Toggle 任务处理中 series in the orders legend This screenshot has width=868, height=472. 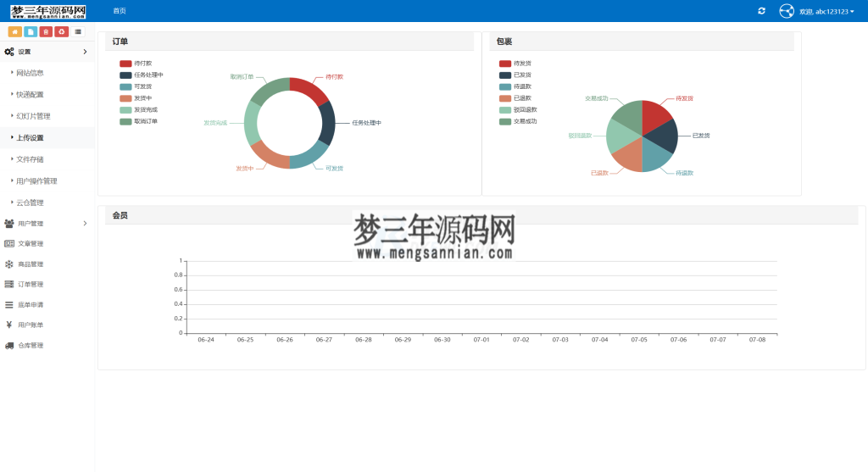[142, 75]
